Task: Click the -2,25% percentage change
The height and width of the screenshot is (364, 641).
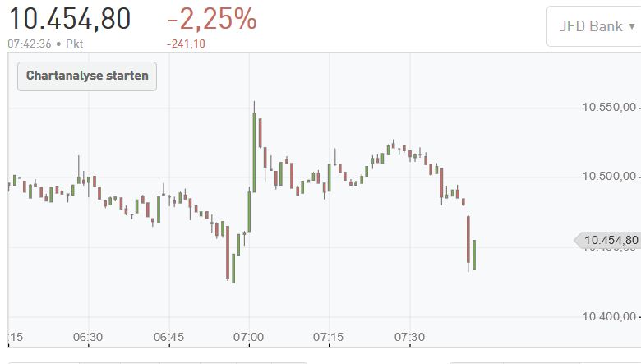Action: (212, 18)
